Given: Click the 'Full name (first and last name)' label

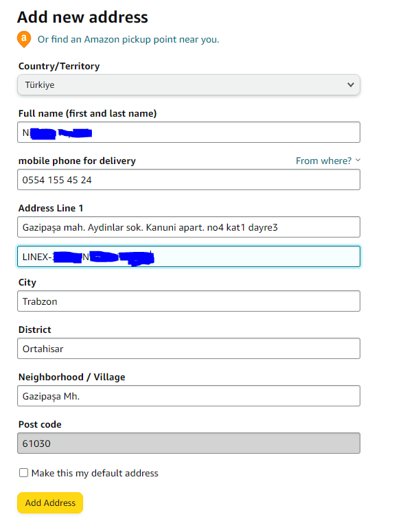Looking at the screenshot, I should (x=87, y=113).
